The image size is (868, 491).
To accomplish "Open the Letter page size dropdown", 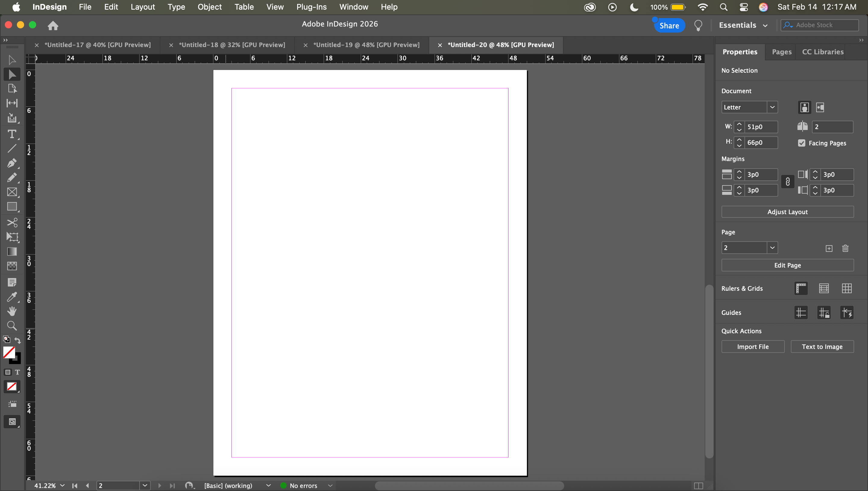I will pyautogui.click(x=772, y=107).
